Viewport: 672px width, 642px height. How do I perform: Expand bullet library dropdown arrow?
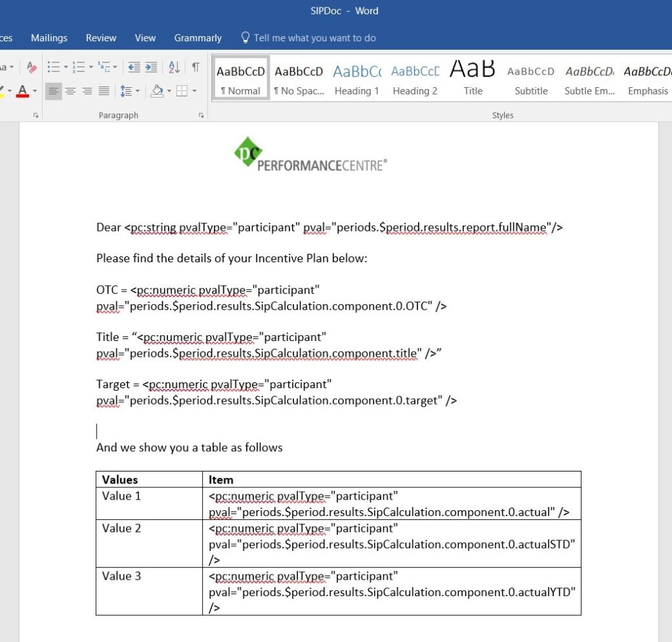(66, 67)
